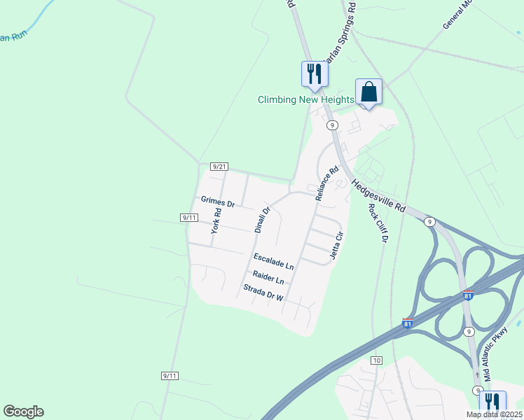This screenshot has width=524, height=420.
Task: Click the Escalade Ln street label
Action: [274, 261]
